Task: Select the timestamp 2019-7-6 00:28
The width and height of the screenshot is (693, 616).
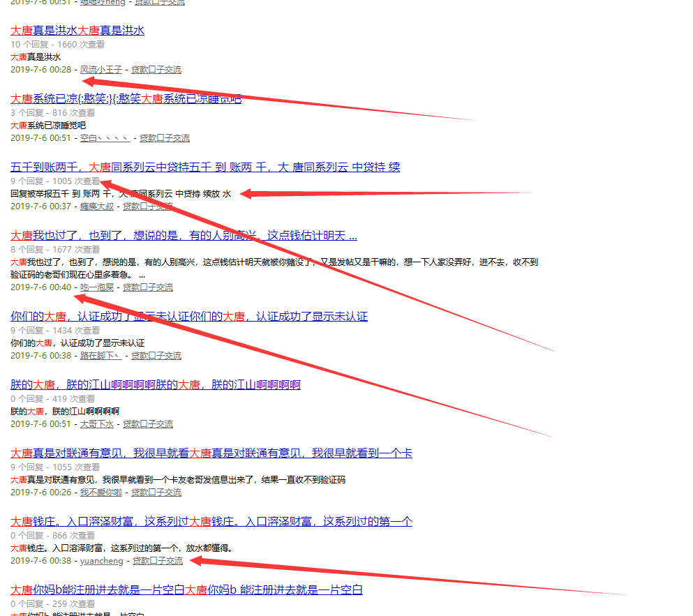Action: [x=40, y=69]
